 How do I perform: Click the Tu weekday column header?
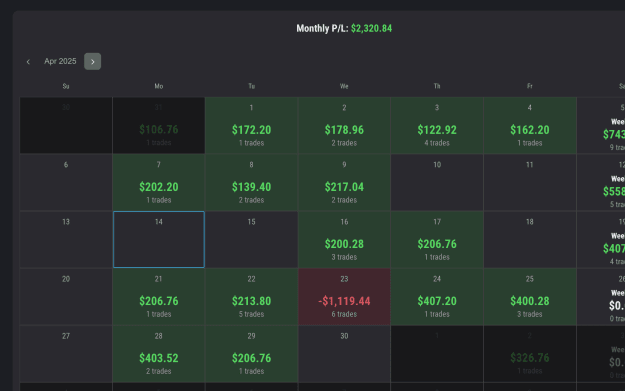252,86
